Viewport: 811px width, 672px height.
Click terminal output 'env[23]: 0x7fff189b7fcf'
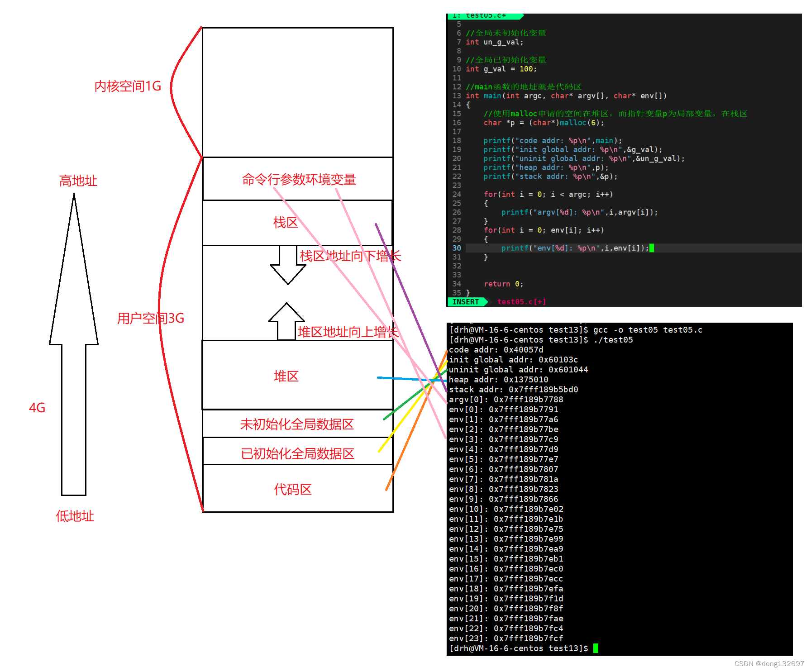(506, 639)
